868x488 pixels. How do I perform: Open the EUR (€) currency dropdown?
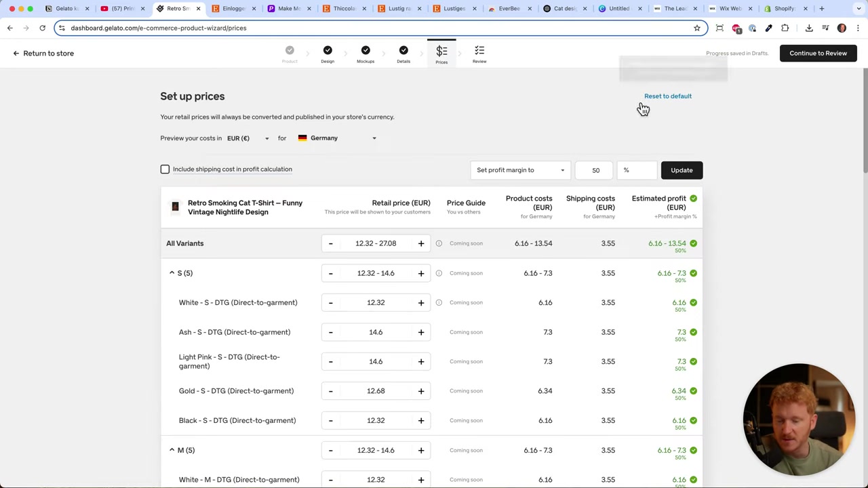(248, 138)
